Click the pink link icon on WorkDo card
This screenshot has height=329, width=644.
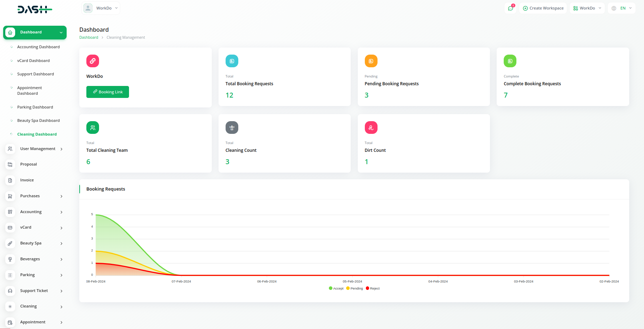(x=92, y=61)
